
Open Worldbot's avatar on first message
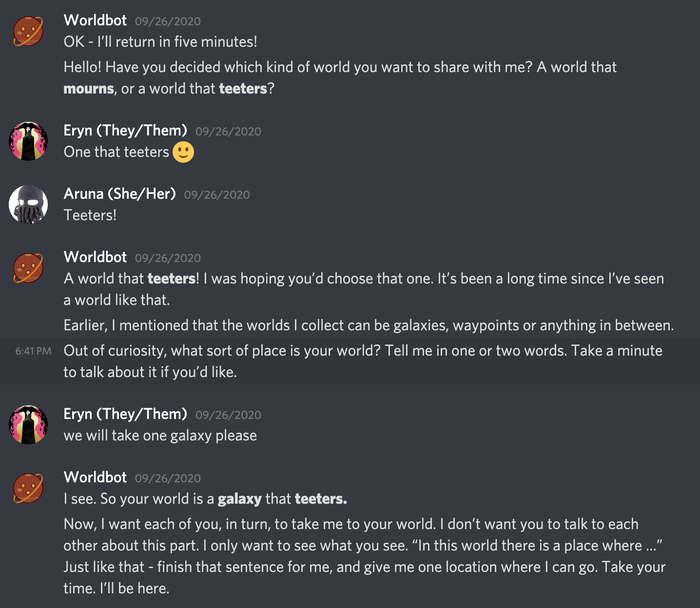pyautogui.click(x=28, y=31)
